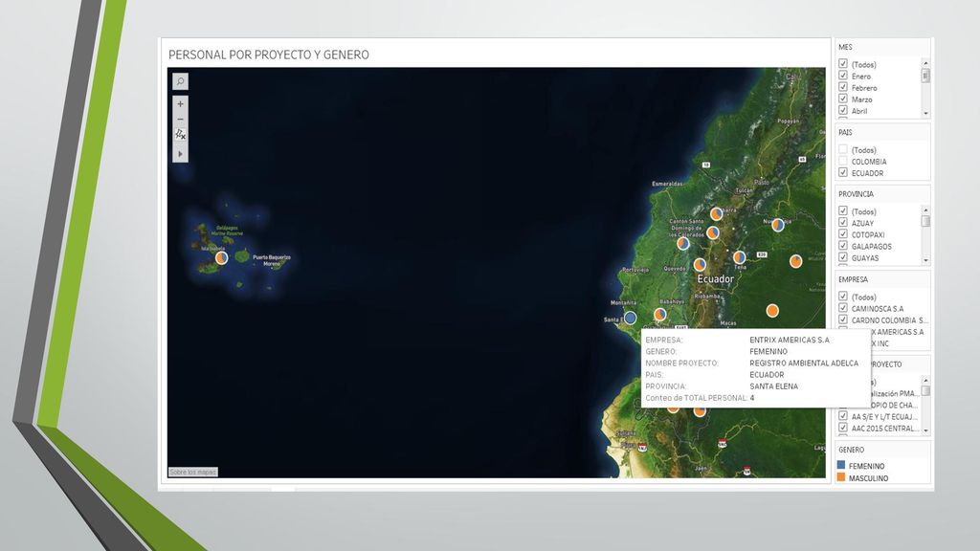
Task: Click the MES filter header
Action: tap(845, 47)
